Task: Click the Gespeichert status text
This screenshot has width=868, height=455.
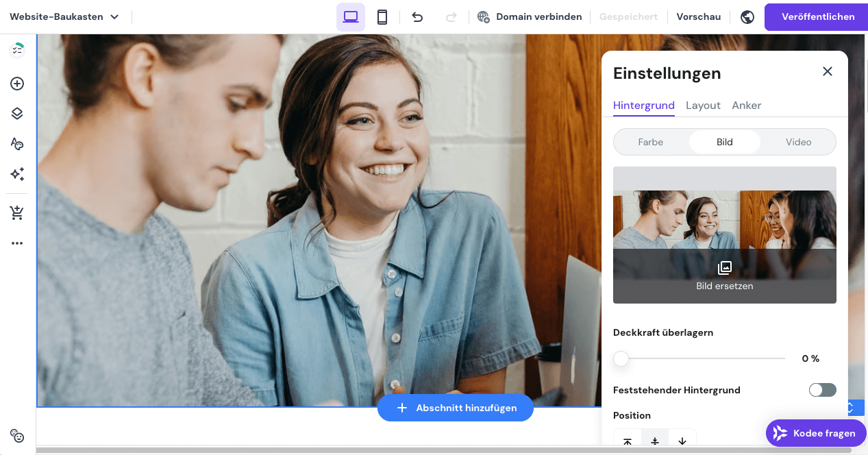Action: pos(628,16)
